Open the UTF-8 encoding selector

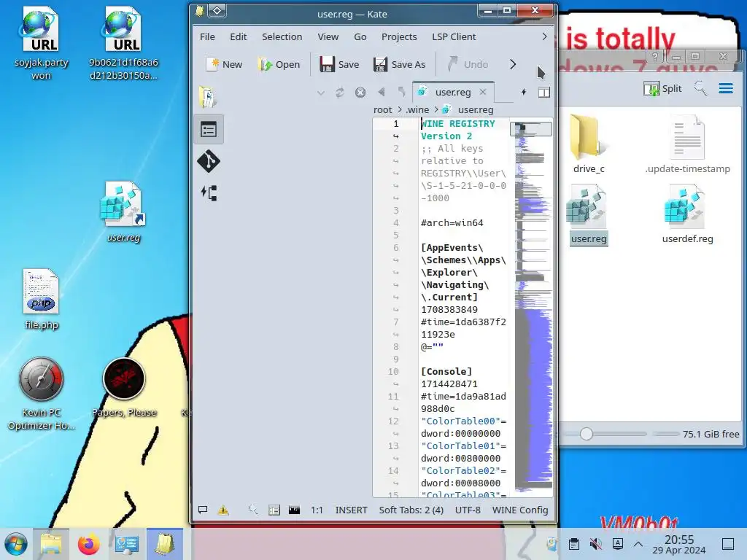coord(468,510)
